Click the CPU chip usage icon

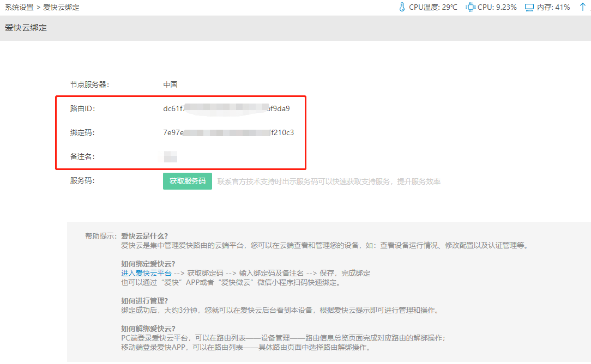click(471, 7)
